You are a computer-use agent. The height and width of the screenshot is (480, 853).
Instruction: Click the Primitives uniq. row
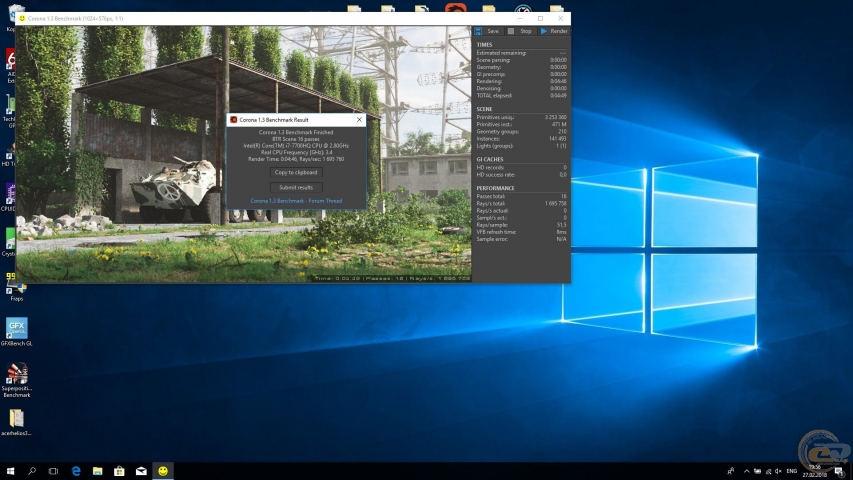tap(521, 117)
